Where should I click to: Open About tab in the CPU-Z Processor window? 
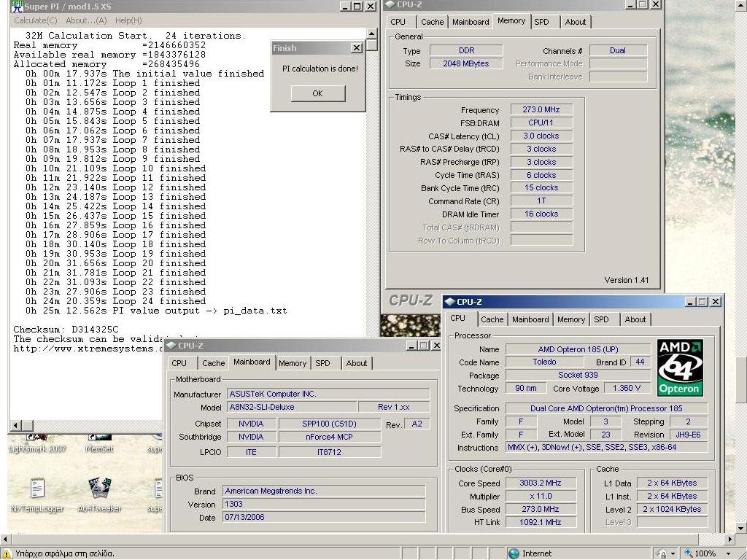635,319
